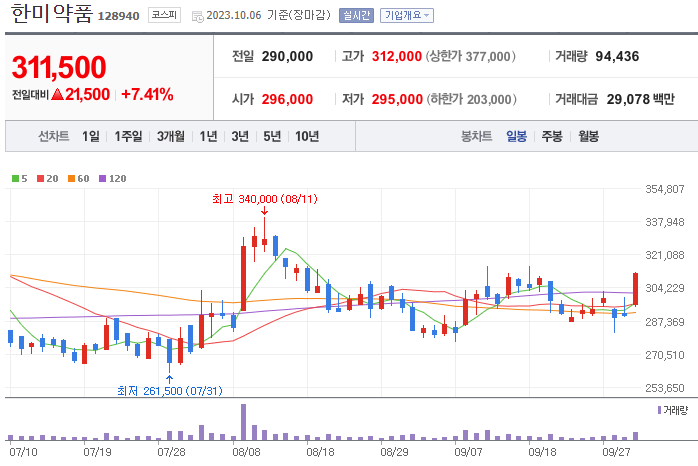
Task: Click the tallest volume bar on 08/08
Action: (x=243, y=422)
